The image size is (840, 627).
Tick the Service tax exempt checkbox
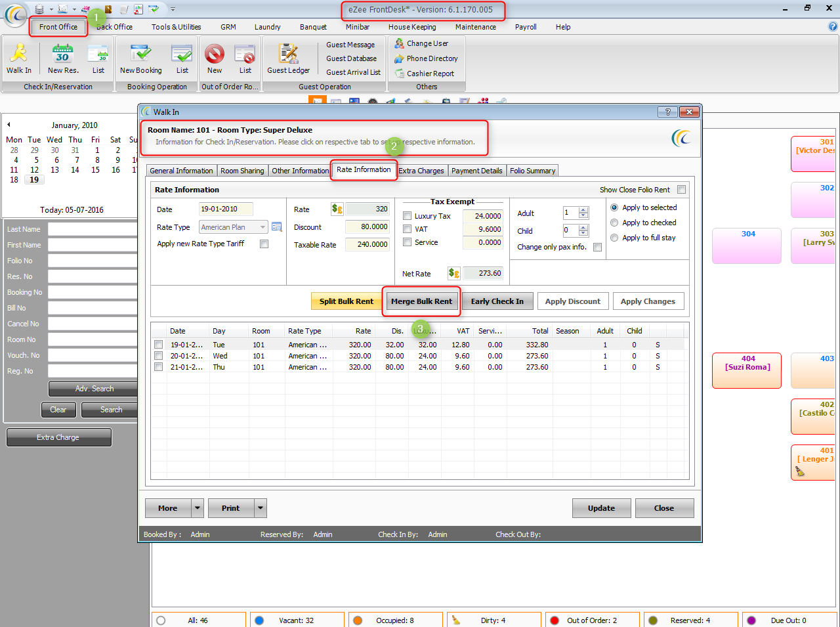[407, 242]
